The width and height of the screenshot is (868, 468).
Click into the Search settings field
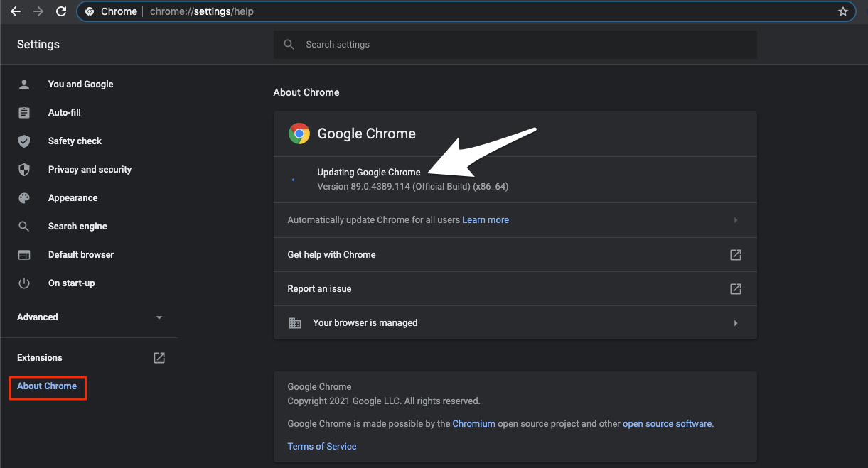pyautogui.click(x=515, y=45)
